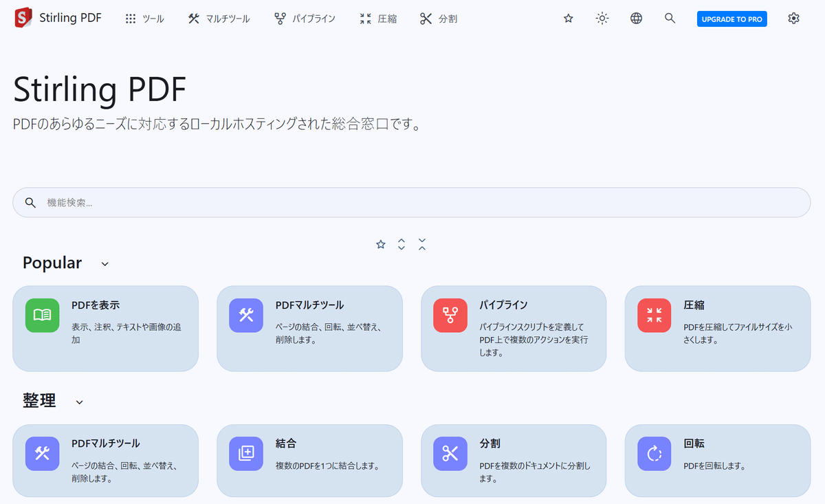This screenshot has height=504, width=825.
Task: Collapse the Popular section chevron
Action: [104, 264]
